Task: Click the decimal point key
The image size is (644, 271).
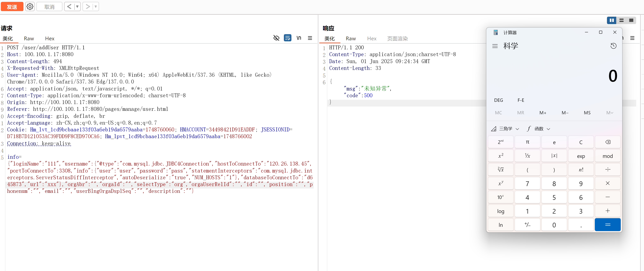Action: pyautogui.click(x=581, y=225)
